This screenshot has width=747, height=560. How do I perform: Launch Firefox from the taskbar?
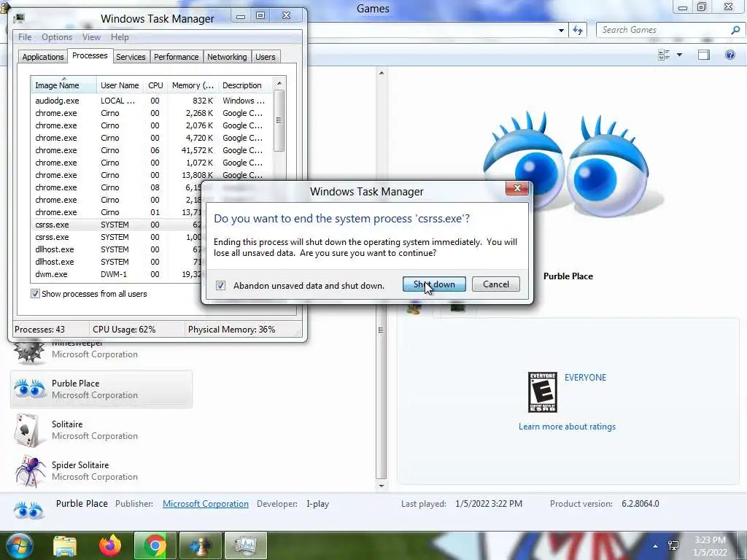pos(110,545)
